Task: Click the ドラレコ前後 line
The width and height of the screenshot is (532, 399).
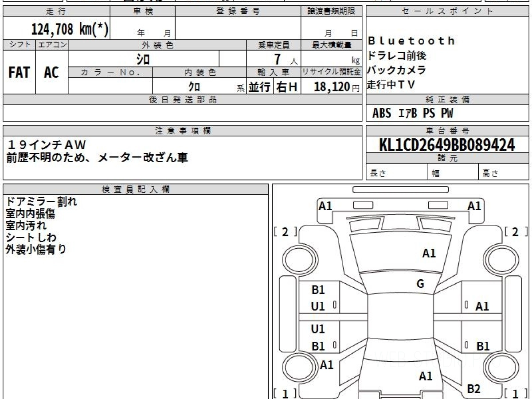Action: click(x=397, y=56)
